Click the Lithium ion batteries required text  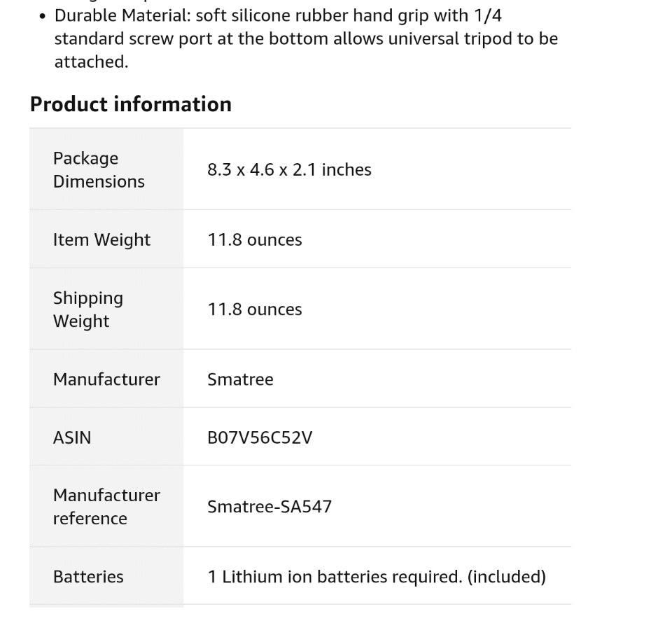click(336, 577)
